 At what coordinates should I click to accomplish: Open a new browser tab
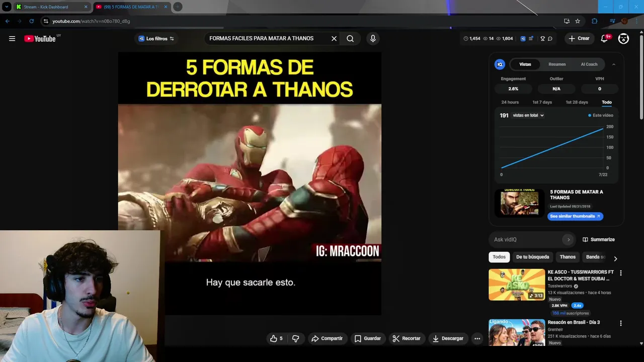(x=178, y=7)
